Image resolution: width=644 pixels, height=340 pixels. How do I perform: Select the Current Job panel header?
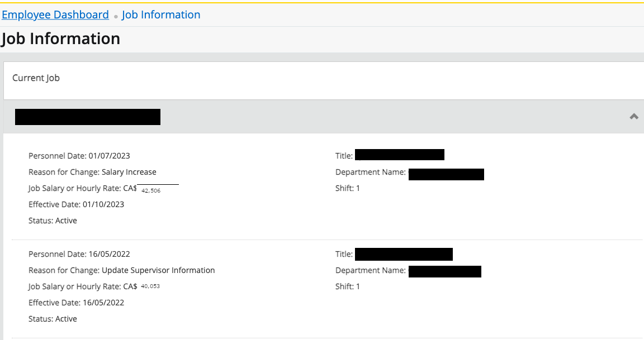tap(36, 78)
